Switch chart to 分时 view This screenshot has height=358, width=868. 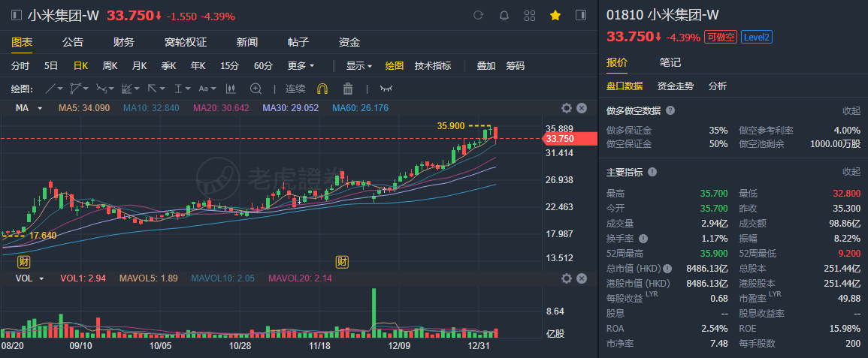tap(20, 66)
